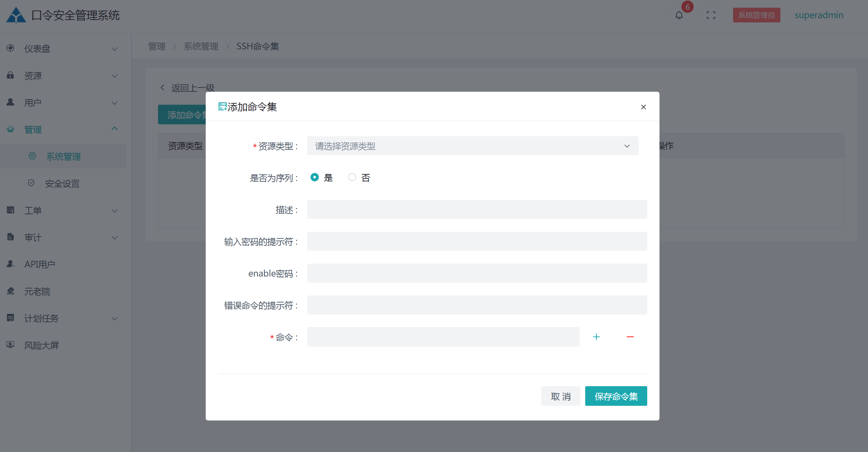Click the 风险大屏 monitor icon
868x452 pixels.
[x=11, y=345]
